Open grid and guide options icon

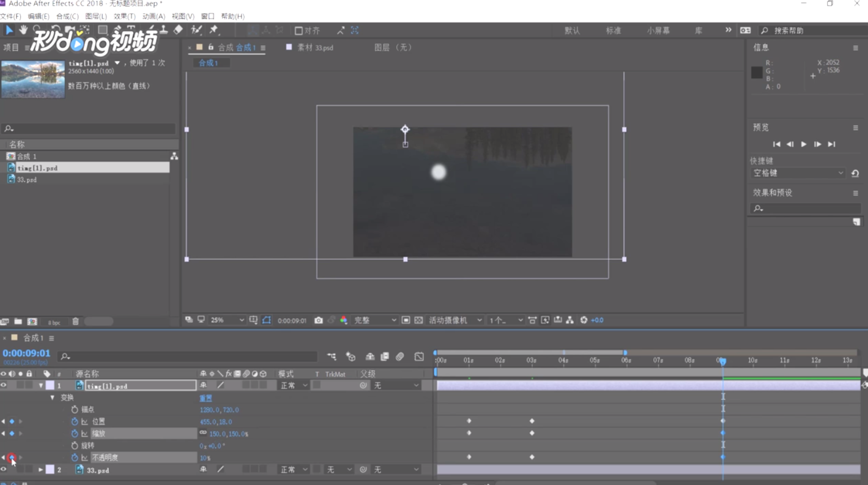tap(253, 320)
